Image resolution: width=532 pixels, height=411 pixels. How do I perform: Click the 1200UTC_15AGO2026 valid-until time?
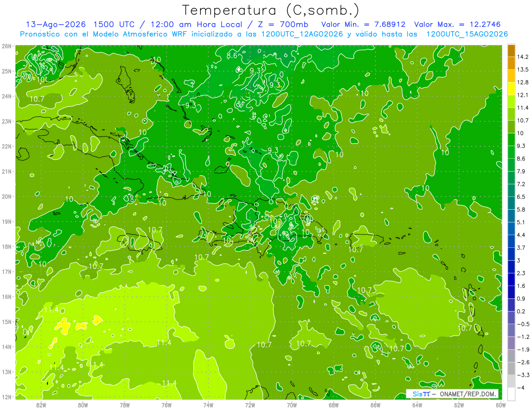[467, 34]
